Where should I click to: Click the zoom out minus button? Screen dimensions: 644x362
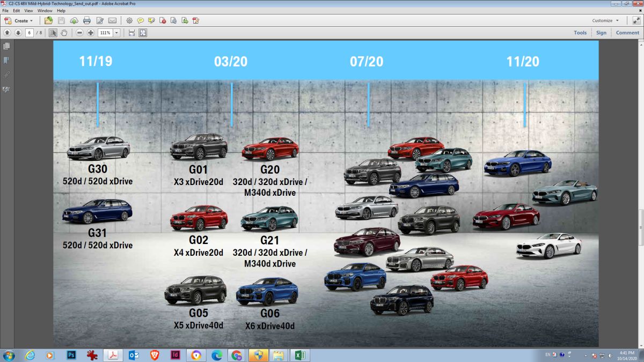click(x=79, y=33)
